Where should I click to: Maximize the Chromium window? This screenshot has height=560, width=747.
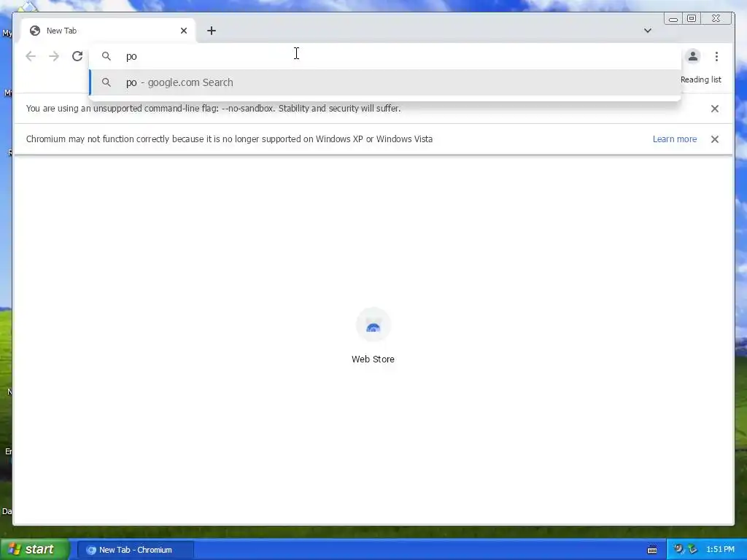pyautogui.click(x=692, y=18)
